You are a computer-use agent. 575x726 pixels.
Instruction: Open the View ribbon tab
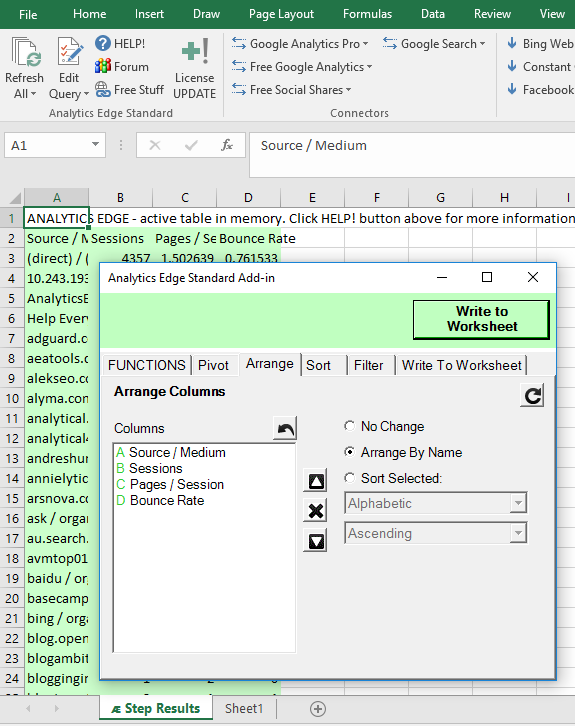point(552,14)
